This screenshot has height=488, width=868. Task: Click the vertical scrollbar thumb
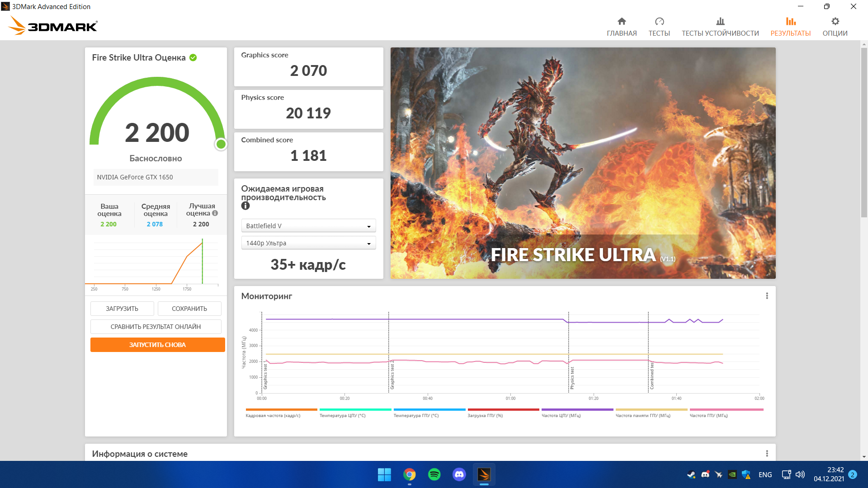(864, 133)
